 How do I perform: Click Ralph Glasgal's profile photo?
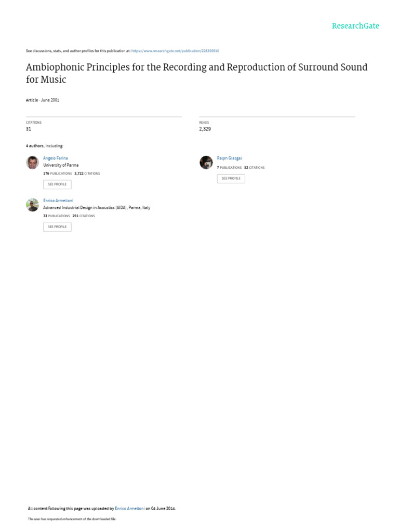click(206, 163)
